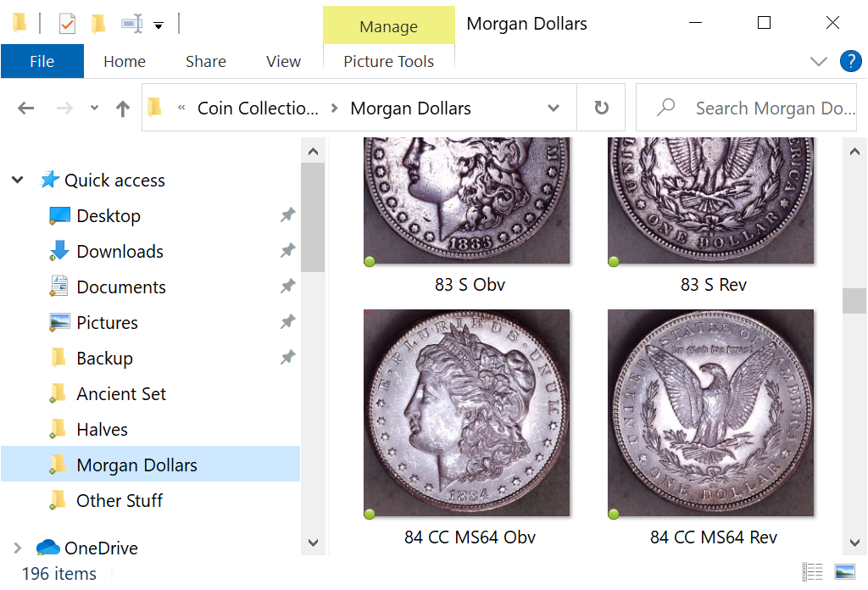Unpin the Desktop quick access item
868x590 pixels.
(x=287, y=216)
